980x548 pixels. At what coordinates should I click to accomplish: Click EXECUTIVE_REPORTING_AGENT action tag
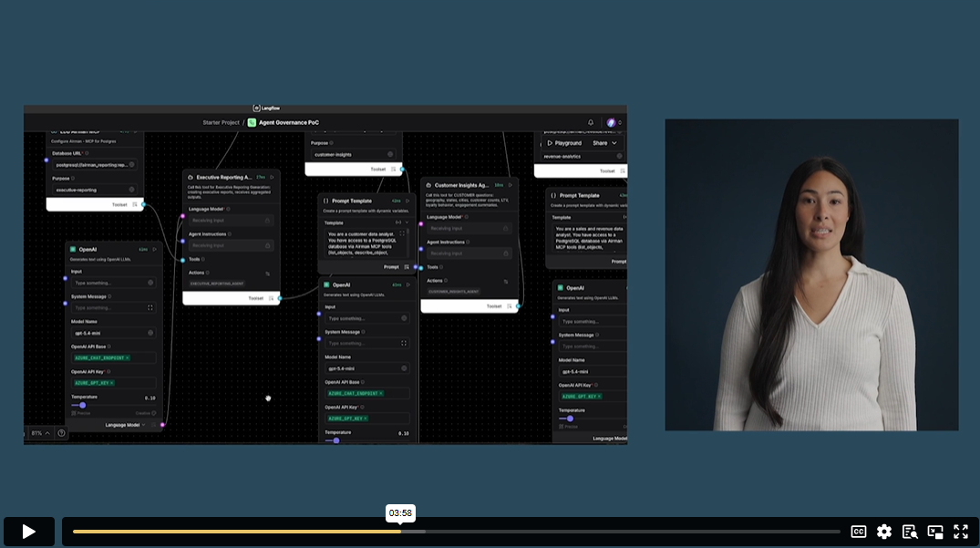coord(217,284)
